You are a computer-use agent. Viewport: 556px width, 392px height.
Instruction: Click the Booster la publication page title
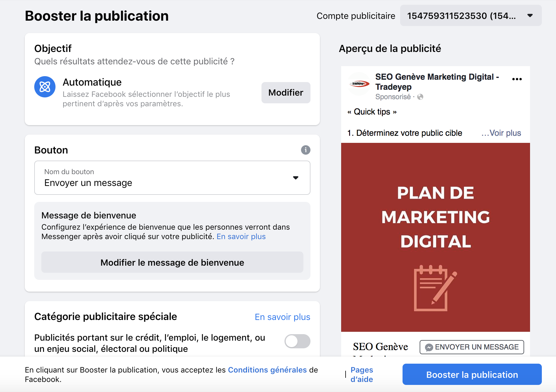point(97,16)
